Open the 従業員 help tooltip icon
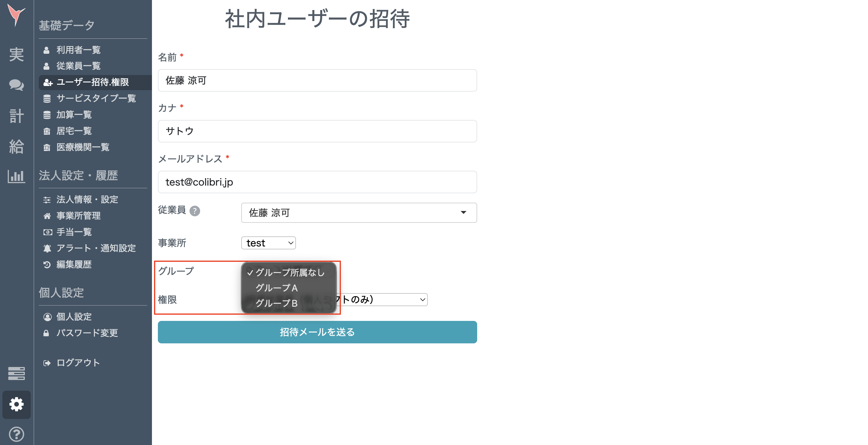 pos(195,211)
